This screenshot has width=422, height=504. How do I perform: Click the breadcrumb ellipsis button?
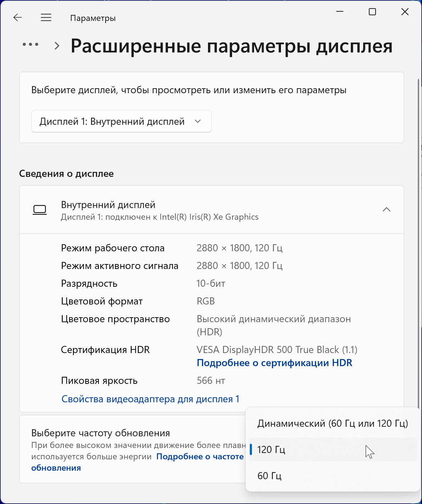30,45
